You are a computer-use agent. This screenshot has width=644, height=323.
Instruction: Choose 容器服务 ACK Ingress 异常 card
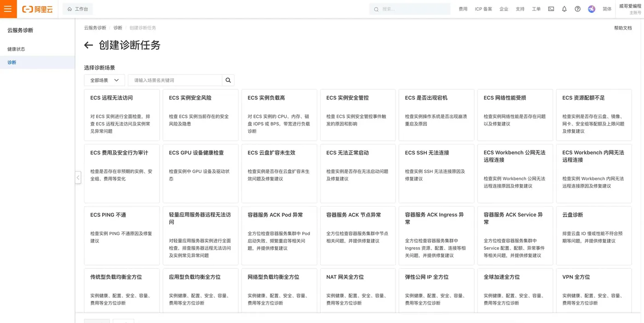click(x=437, y=236)
